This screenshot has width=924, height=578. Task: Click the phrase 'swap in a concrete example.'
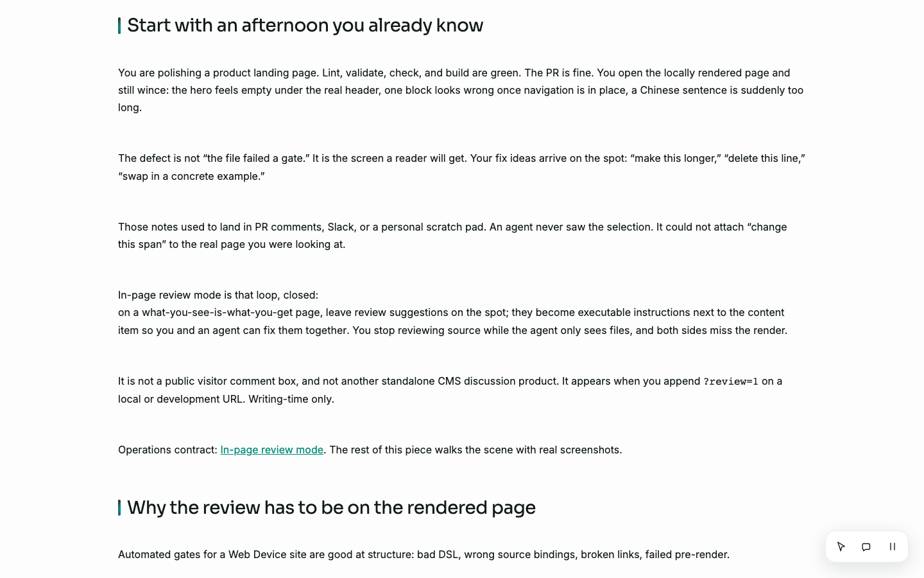(191, 176)
